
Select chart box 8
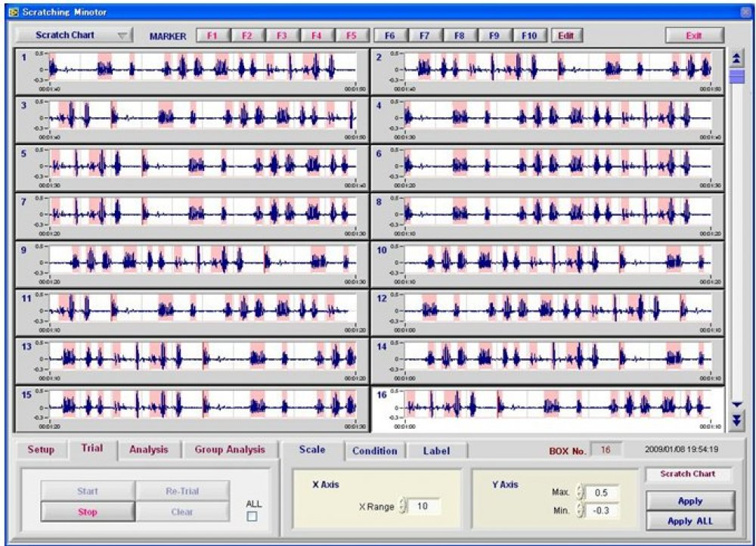pos(547,216)
